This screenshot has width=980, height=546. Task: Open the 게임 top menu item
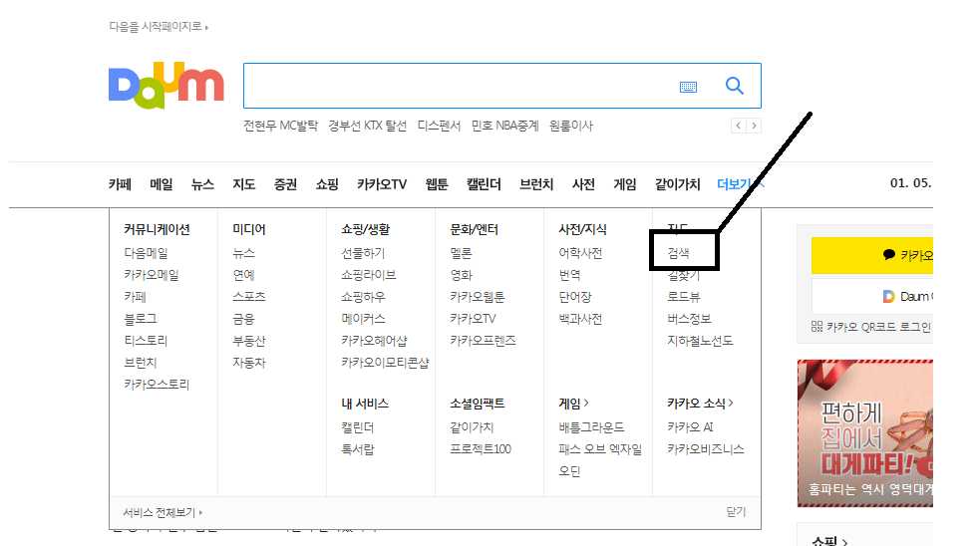coord(624,184)
